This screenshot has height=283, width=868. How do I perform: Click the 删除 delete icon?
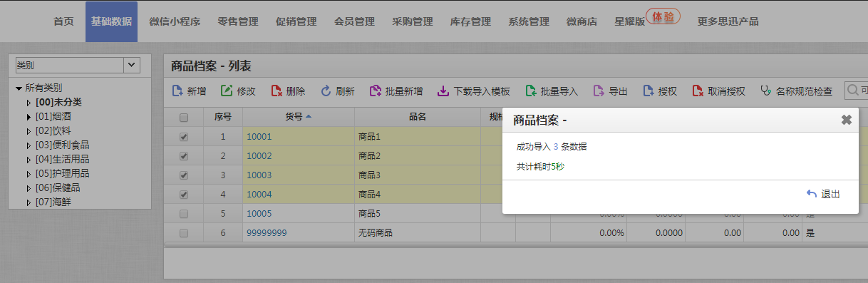(x=277, y=91)
